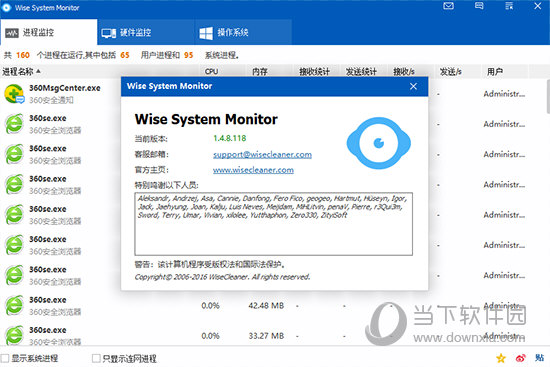Enable the 只显示连网进程 checkbox
Screen dimensions: 550x367
coord(96,358)
